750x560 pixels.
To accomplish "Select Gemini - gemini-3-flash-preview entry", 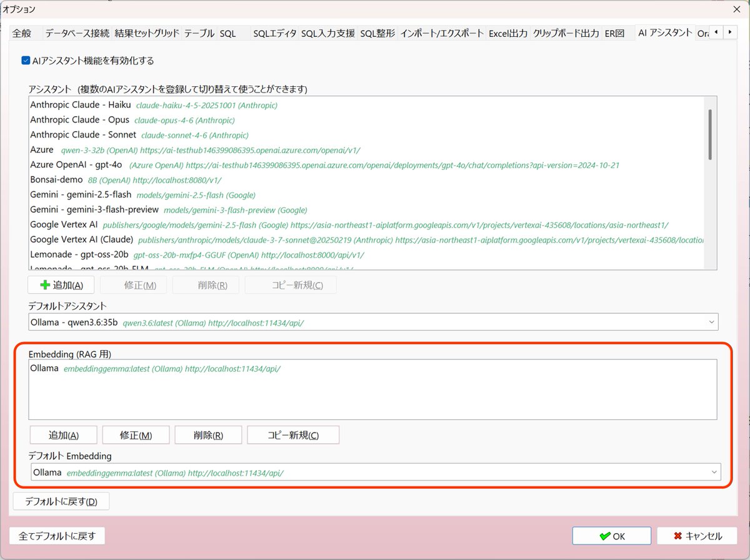I will click(x=367, y=210).
